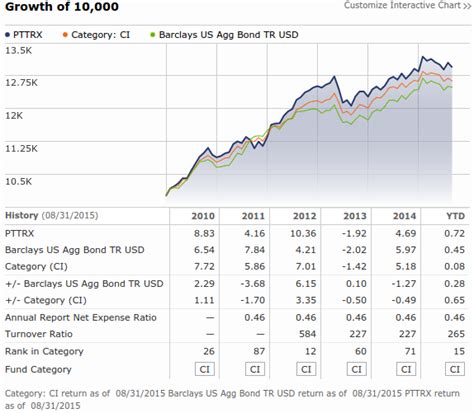Select Turnover Ratio 2012 value 584
Viewport: 474px width, 413px height.
307,334
